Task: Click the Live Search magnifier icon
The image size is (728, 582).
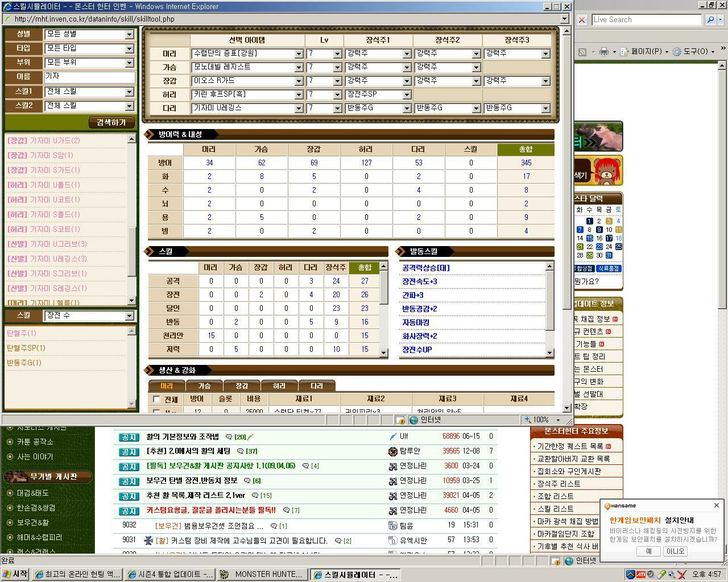Action: [710, 19]
